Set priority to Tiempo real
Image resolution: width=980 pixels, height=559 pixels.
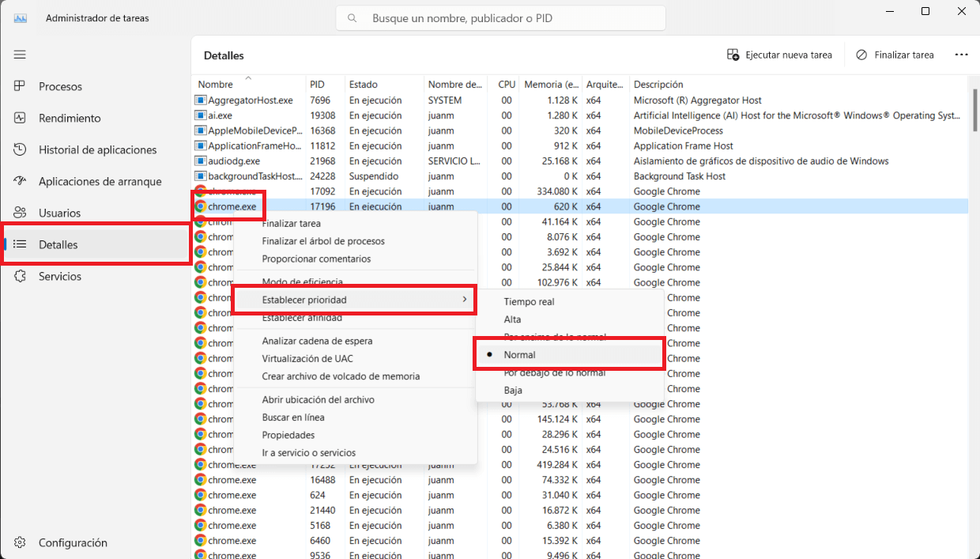530,301
